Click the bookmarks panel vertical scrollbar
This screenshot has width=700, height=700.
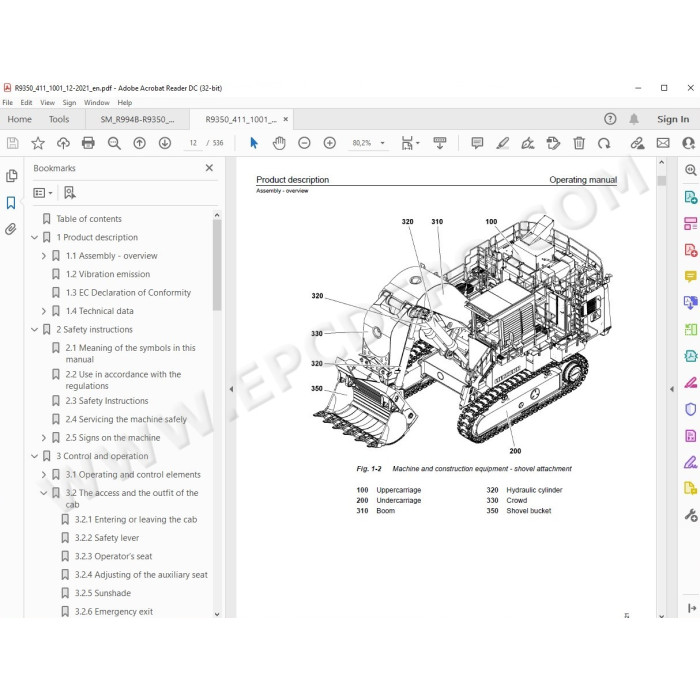pyautogui.click(x=217, y=265)
